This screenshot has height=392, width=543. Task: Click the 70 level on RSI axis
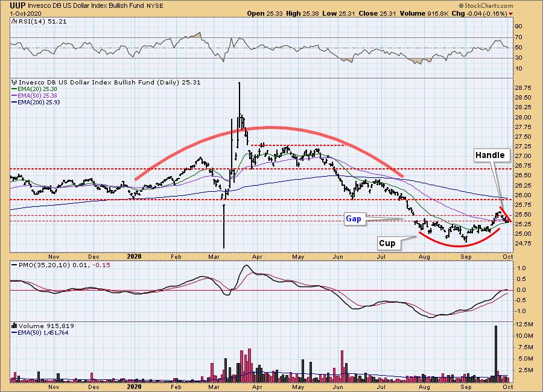518,37
